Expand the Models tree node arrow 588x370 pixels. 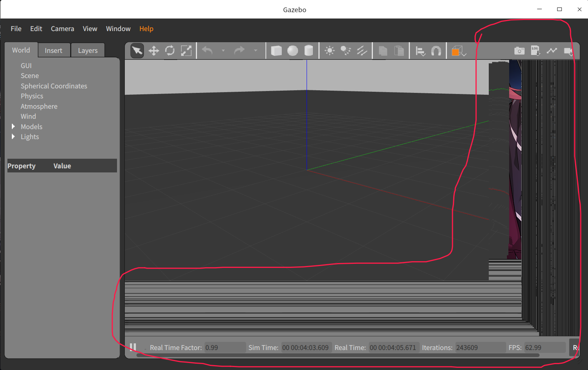pyautogui.click(x=13, y=127)
